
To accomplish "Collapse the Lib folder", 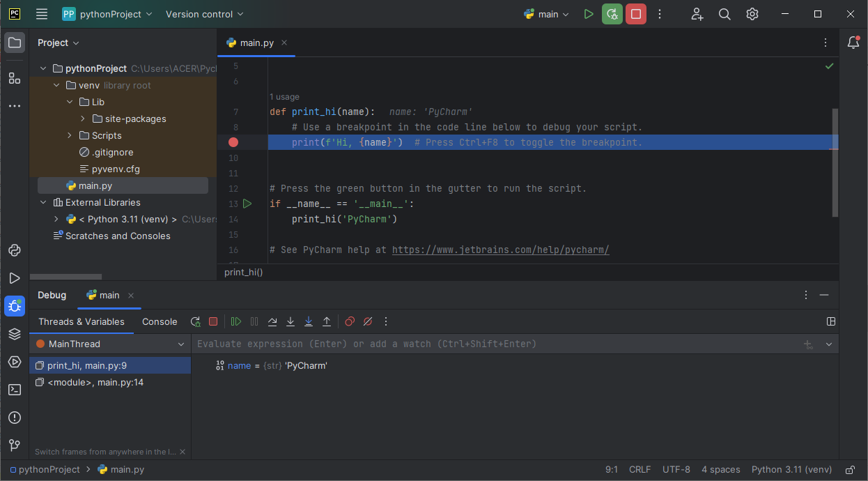I will (x=70, y=102).
